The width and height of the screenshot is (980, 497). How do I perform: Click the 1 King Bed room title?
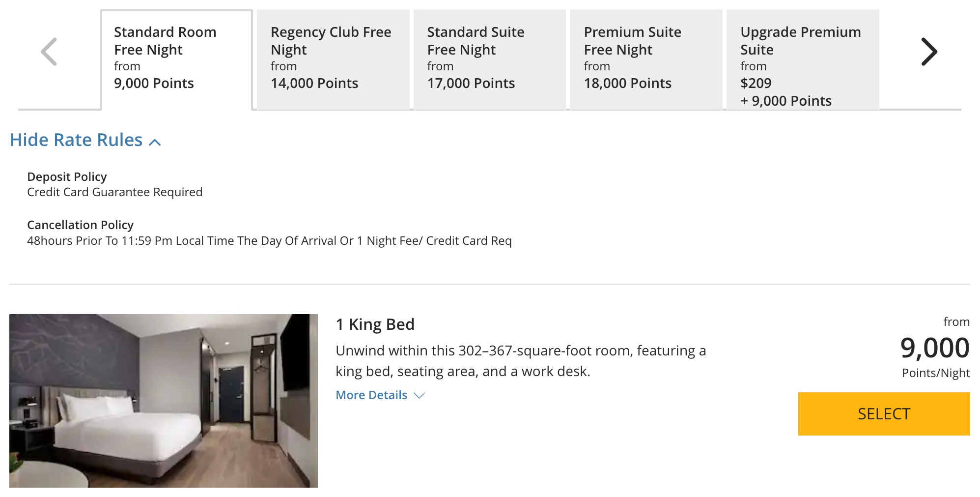[x=375, y=324]
